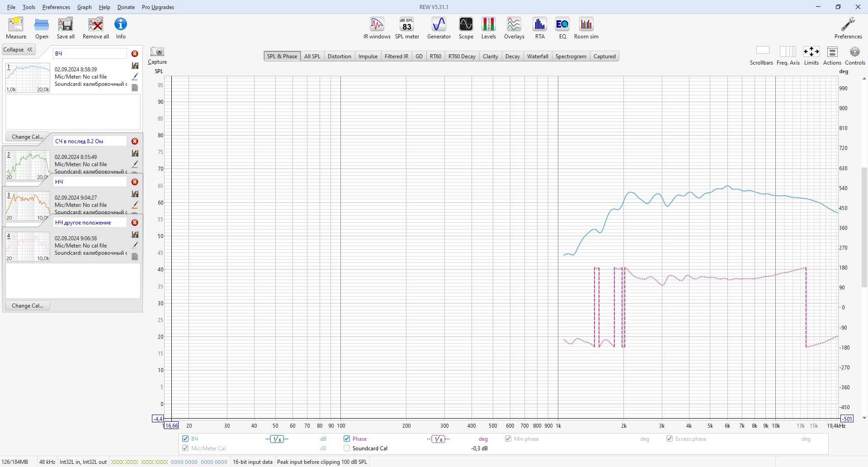This screenshot has height=467, width=868.
Task: Open the Donate menu
Action: (126, 7)
